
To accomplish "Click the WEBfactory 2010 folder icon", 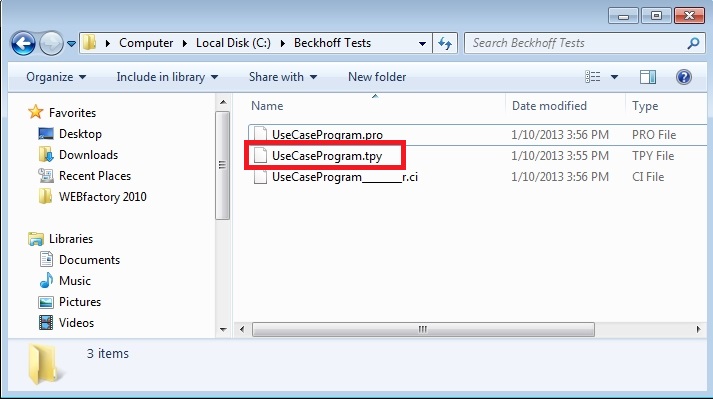I will pos(45,197).
